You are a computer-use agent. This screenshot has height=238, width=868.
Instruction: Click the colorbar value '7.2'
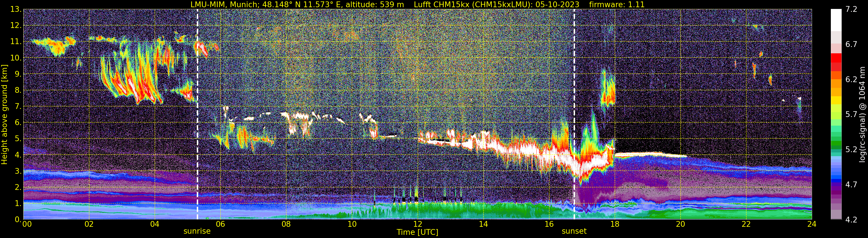click(851, 10)
